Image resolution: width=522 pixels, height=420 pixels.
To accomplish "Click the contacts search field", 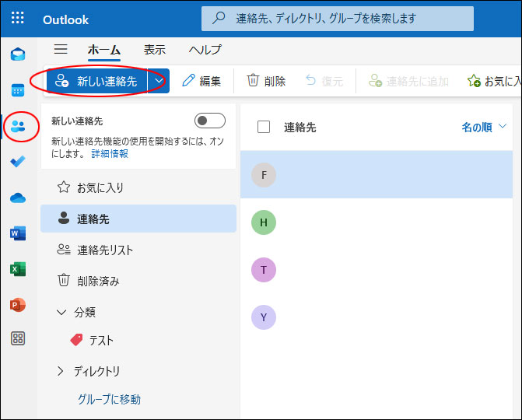I will (337, 19).
